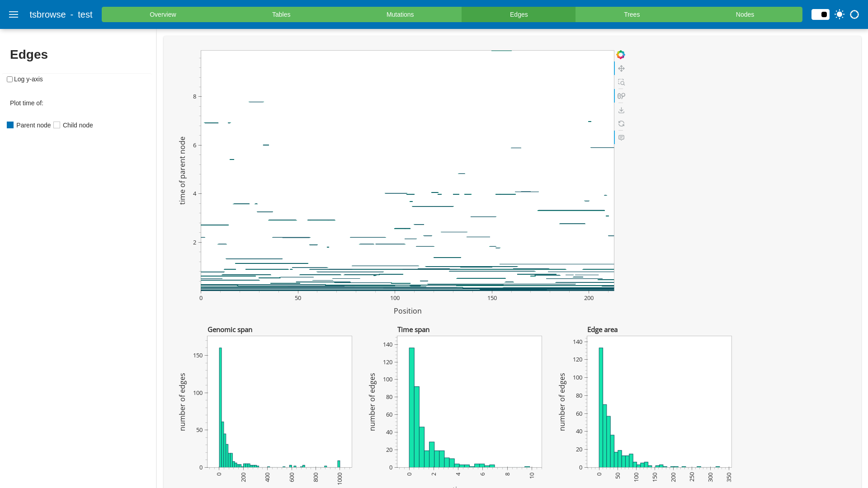The width and height of the screenshot is (868, 488).
Task: Toggle the Wheel Zoom tool
Action: (x=621, y=96)
